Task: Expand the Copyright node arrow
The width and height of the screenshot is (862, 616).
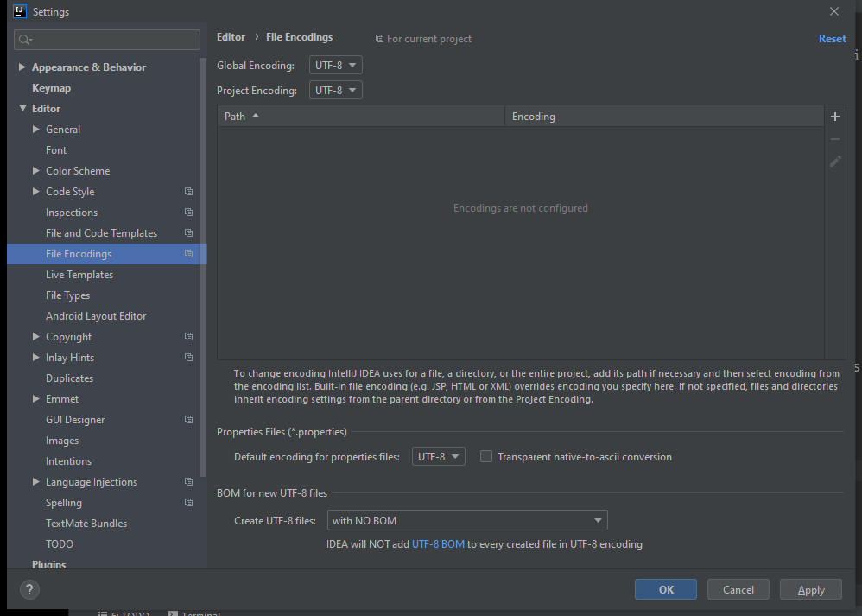Action: click(35, 336)
